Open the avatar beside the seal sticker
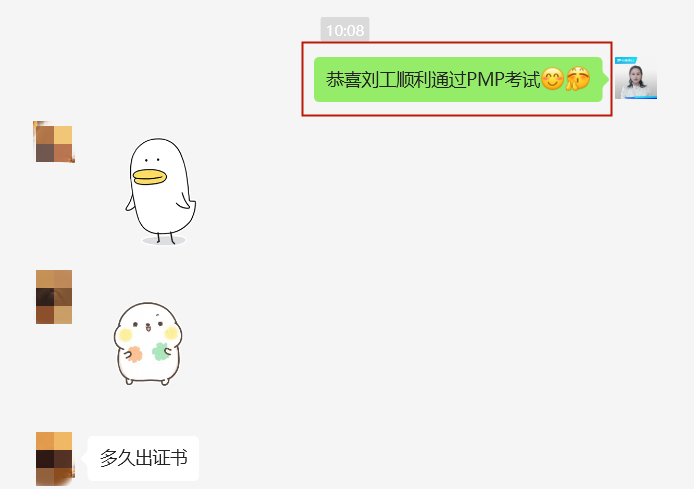 [x=54, y=297]
